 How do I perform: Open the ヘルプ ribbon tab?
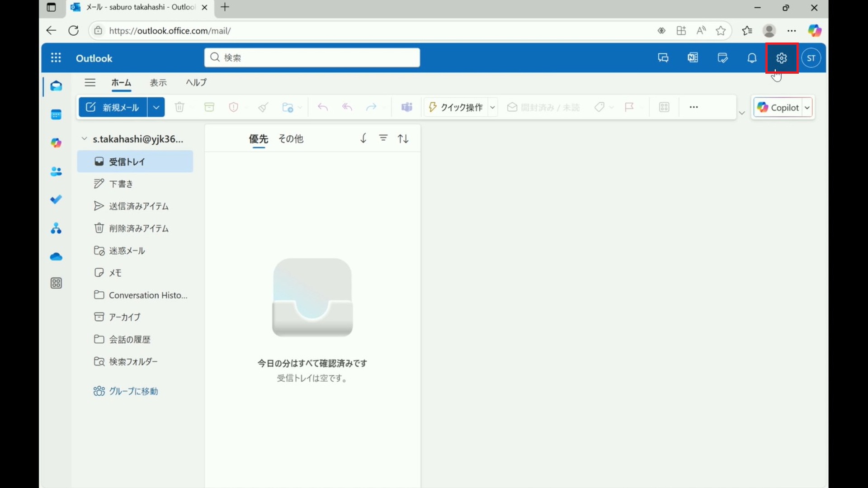tap(196, 82)
